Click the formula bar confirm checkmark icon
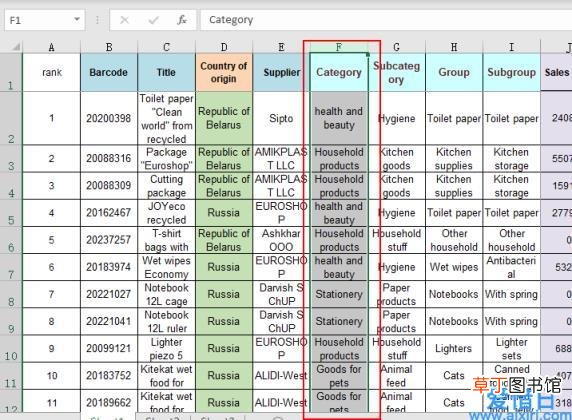The image size is (572, 420). pos(153,20)
